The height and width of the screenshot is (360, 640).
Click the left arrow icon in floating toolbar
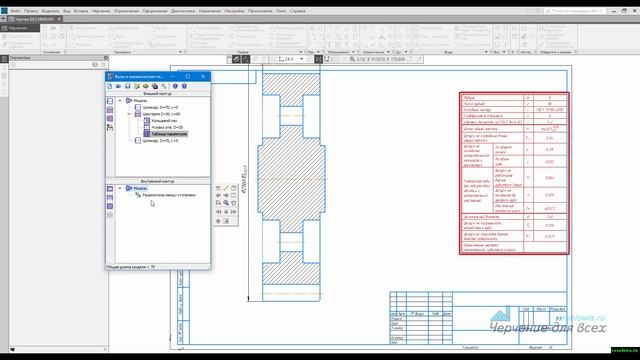click(x=218, y=195)
